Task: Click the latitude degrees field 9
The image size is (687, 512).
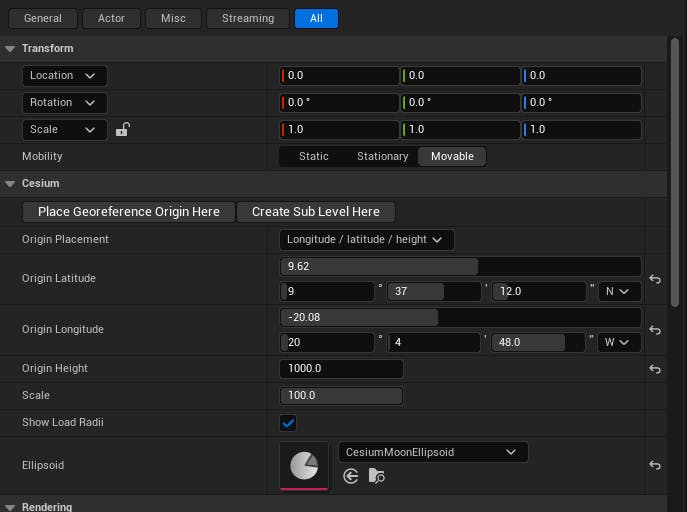Action: pyautogui.click(x=327, y=291)
